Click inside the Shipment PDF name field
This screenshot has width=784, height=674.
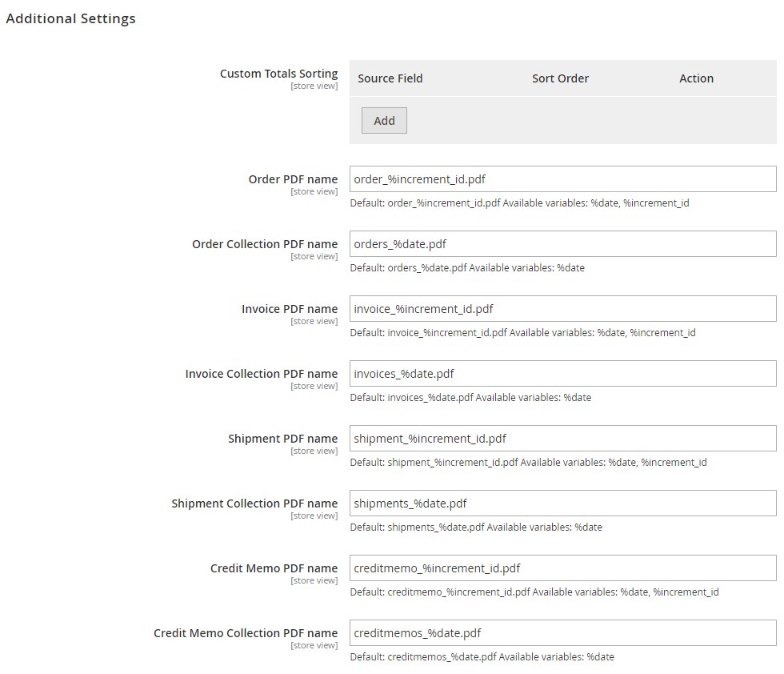coord(562,439)
